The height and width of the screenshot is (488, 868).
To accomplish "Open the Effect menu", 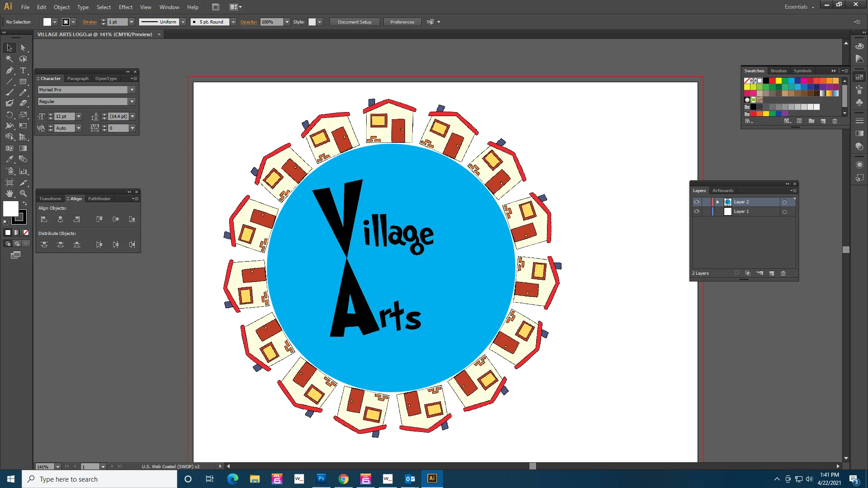I will coord(125,7).
